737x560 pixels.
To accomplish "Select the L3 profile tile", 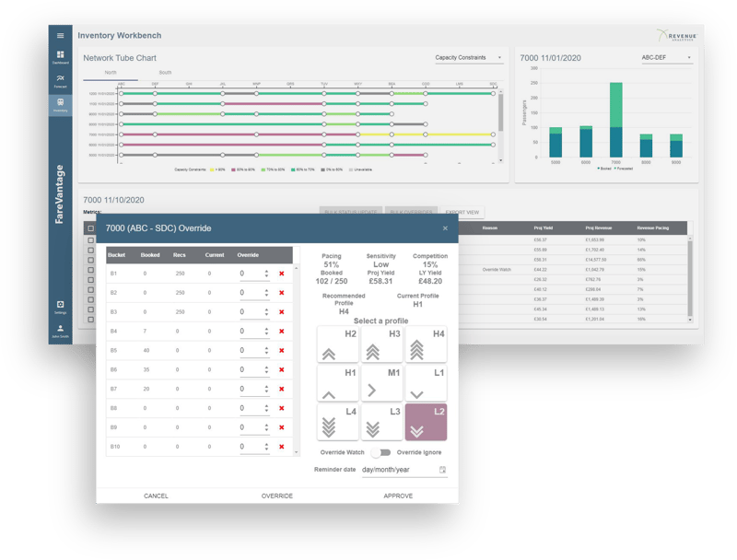I will click(382, 423).
